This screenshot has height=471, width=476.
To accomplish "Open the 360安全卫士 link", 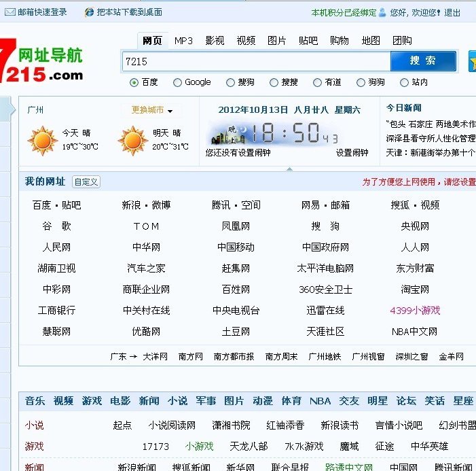I will tap(325, 290).
